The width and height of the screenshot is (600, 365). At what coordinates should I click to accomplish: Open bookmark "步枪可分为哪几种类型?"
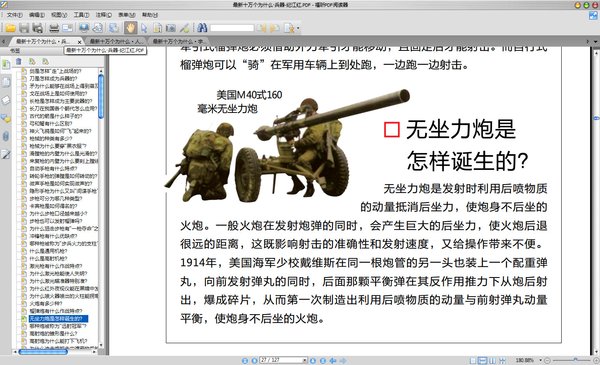[56, 199]
